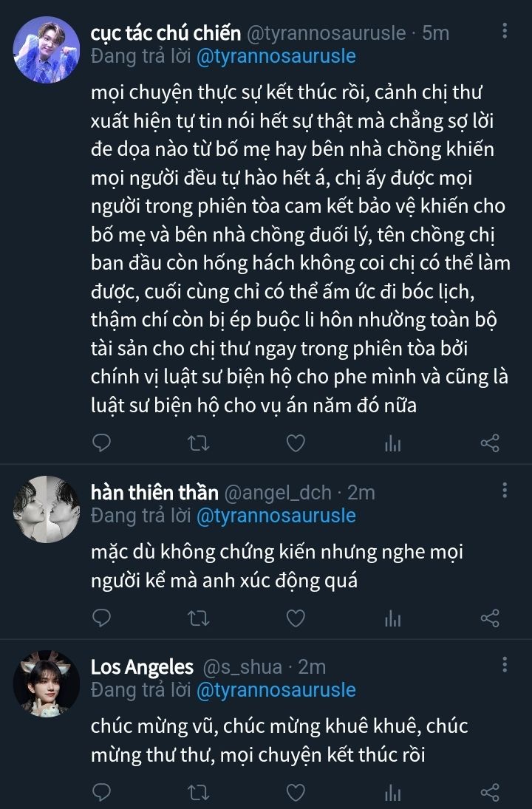This screenshot has height=809, width=532.
Task: Reply to the Los Angeles tweet
Action: coord(102,793)
